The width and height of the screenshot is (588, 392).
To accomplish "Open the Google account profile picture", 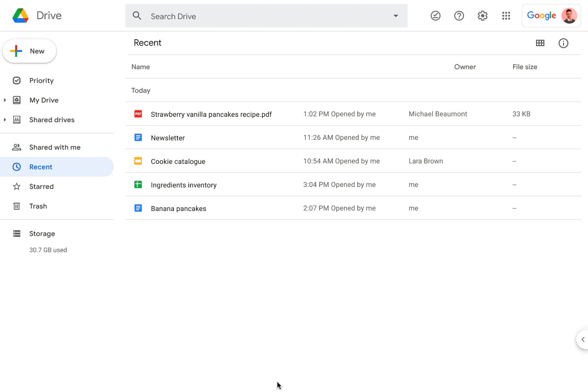I will [569, 16].
